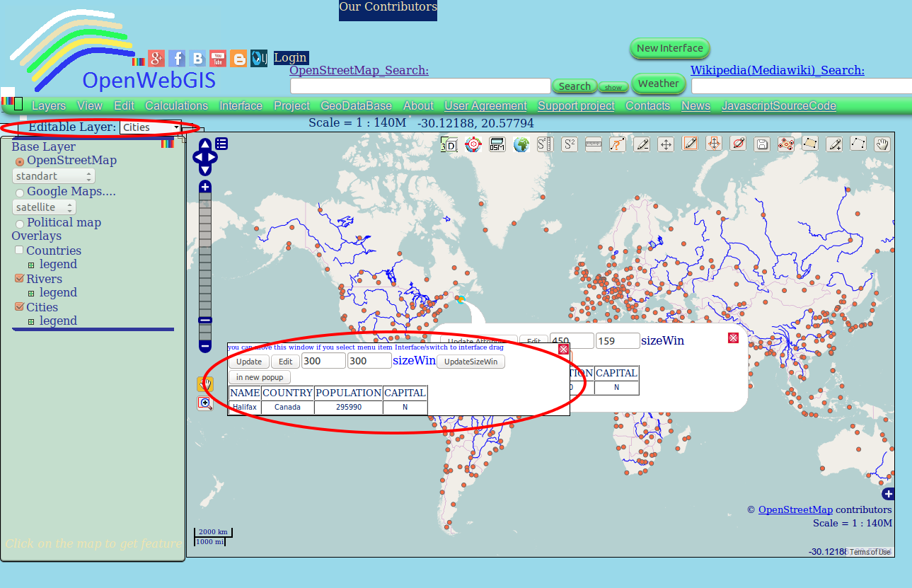Click the zoom out minus button
912x588 pixels.
[x=205, y=346]
